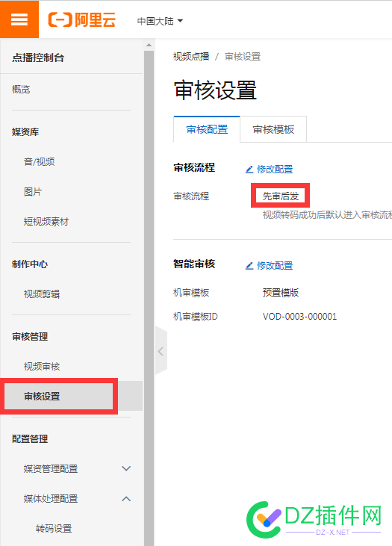
Task: Click the 媒体处理配置 submenu label
Action: [51, 499]
